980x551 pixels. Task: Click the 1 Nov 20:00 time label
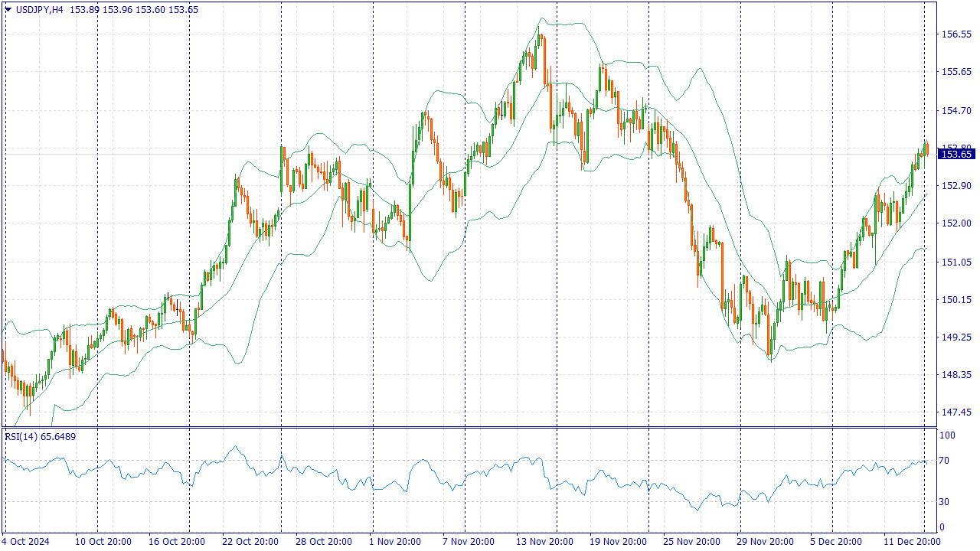[x=394, y=542]
